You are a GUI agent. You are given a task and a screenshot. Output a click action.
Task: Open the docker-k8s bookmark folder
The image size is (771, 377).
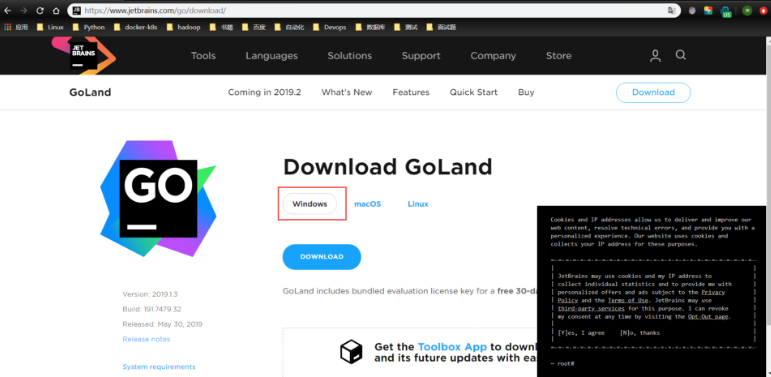(135, 27)
